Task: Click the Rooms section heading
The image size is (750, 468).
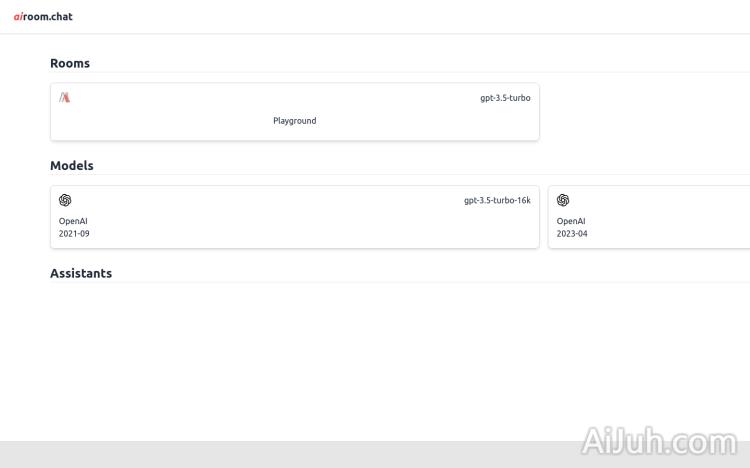Action: pos(70,63)
